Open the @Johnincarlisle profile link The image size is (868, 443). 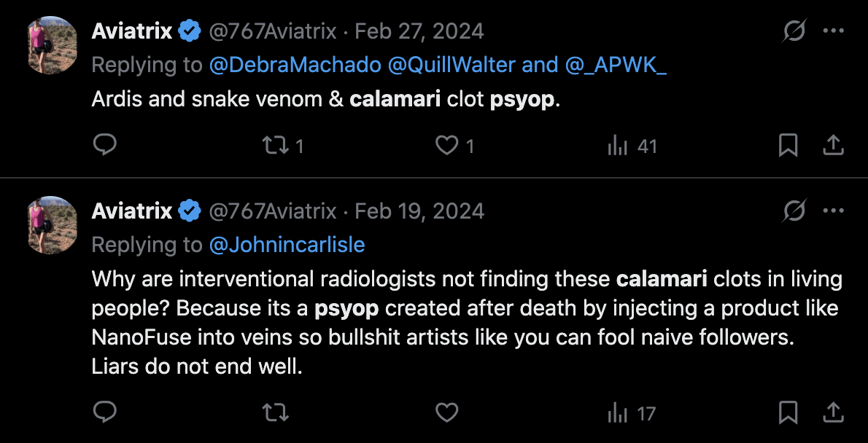(x=287, y=245)
